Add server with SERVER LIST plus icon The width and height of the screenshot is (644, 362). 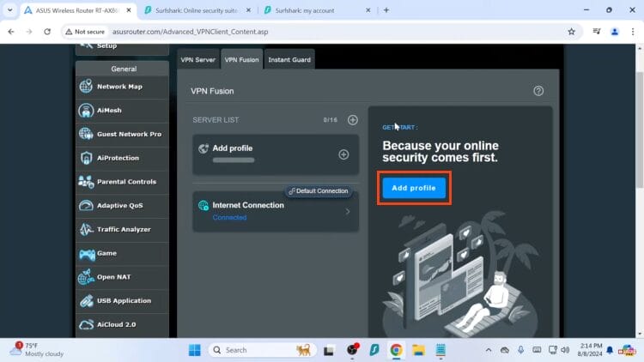pyautogui.click(x=352, y=120)
